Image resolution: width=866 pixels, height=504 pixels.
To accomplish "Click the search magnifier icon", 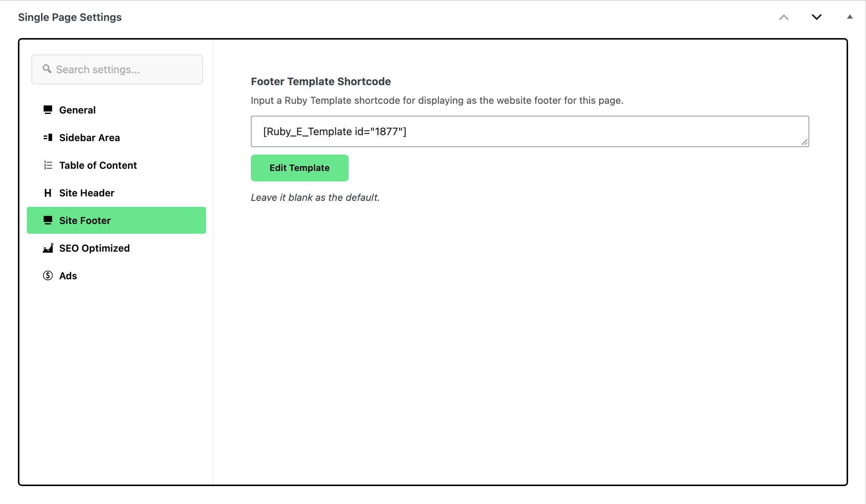I will 47,69.
